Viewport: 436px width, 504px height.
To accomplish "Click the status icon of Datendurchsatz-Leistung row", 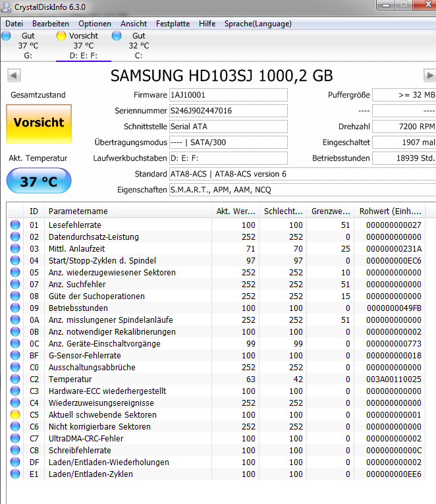I will (15, 237).
